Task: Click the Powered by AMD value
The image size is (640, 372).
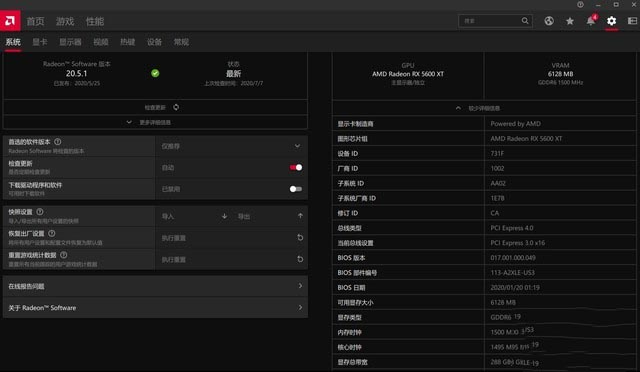Action: tap(516, 124)
